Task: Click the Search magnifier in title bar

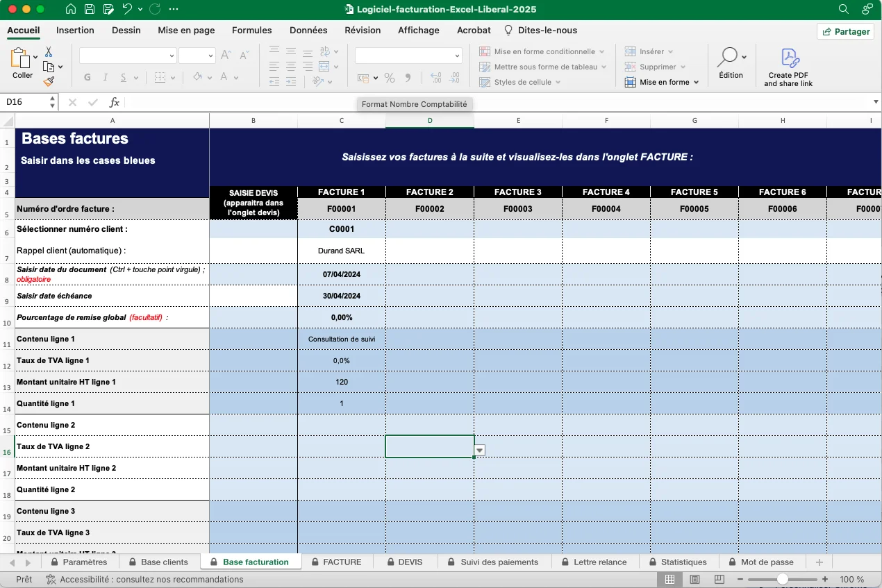Action: tap(843, 9)
